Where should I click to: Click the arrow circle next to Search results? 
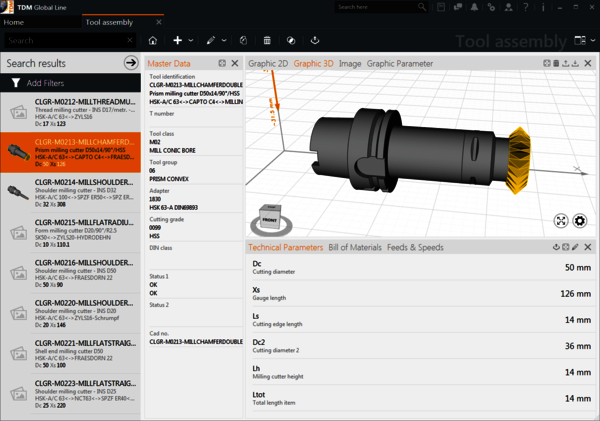[131, 62]
